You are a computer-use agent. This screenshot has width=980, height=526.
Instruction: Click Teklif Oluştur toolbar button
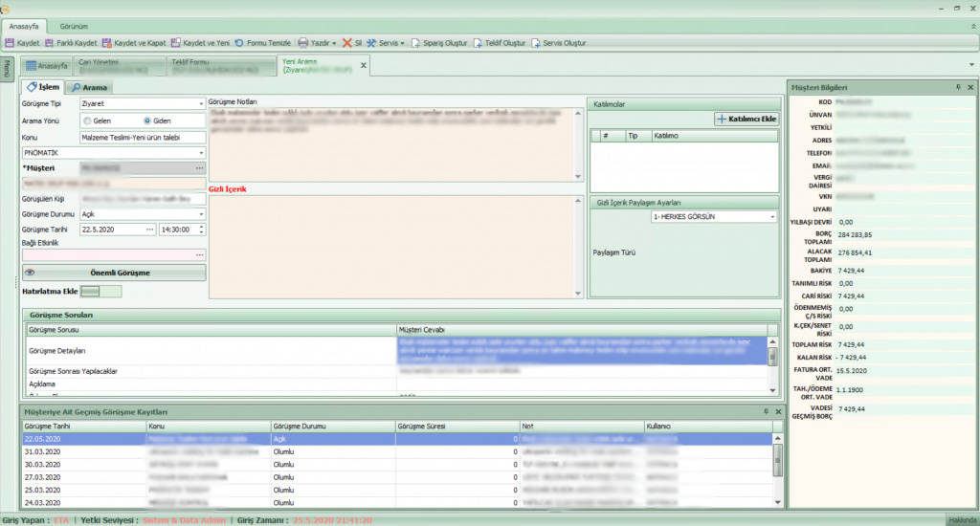click(499, 43)
